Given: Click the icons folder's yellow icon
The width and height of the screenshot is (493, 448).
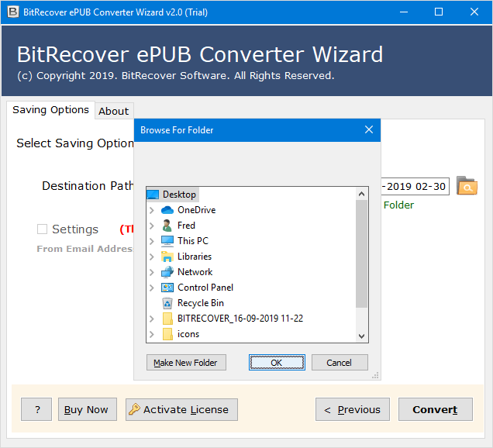Looking at the screenshot, I should (167, 334).
